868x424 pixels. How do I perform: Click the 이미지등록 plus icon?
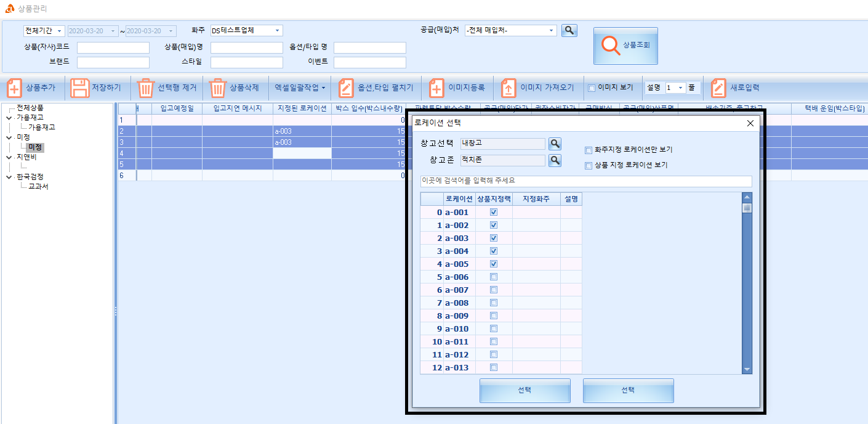(x=436, y=88)
